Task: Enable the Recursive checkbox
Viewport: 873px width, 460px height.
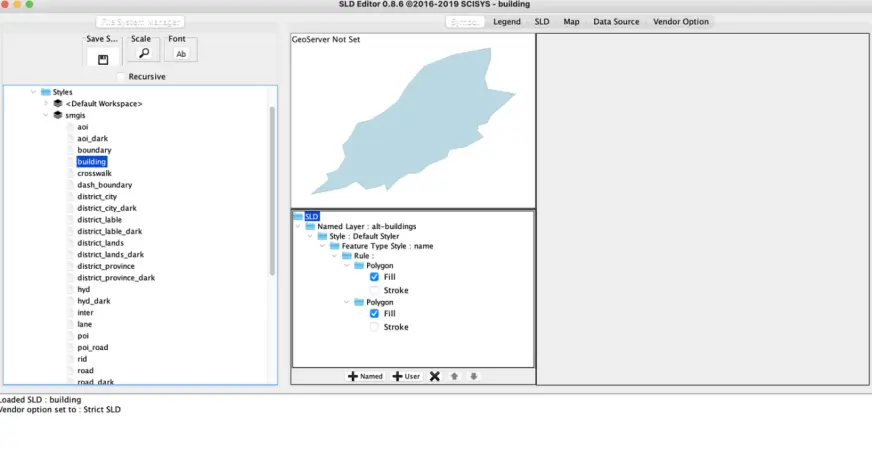Action: coord(122,77)
